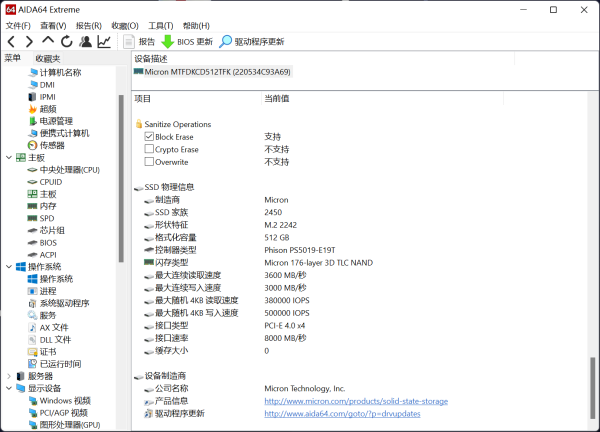The height and width of the screenshot is (432, 600).
Task: Open the 查看(V) menu
Action: coord(53,26)
